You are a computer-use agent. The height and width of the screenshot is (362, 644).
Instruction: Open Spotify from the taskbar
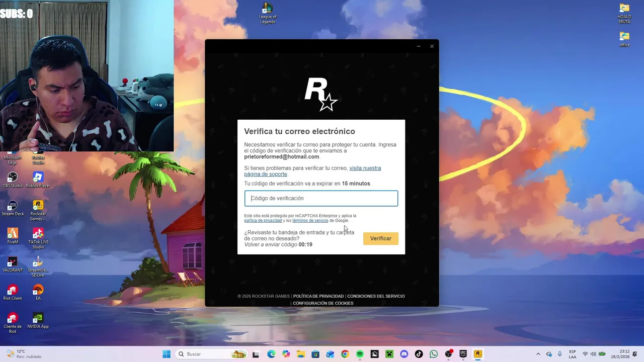(360, 354)
